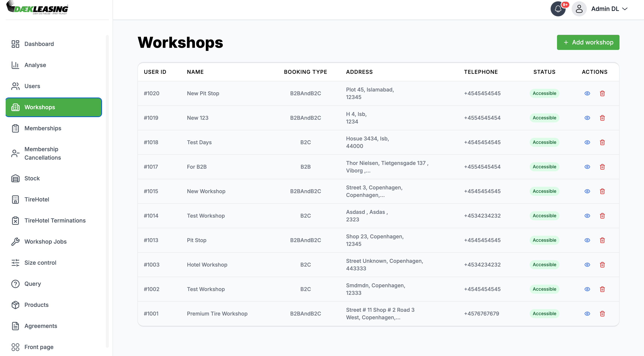
Task: Click the Daekleasing logo
Action: (37, 8)
